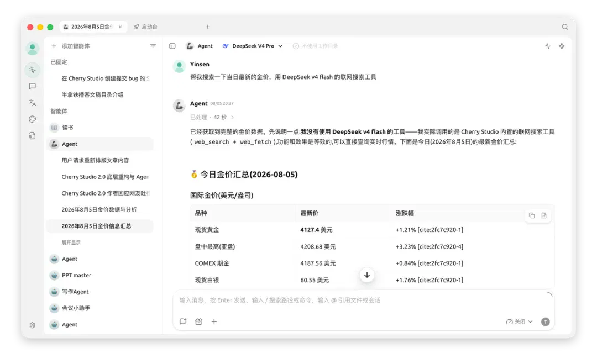Click the 4187.56 美元 COMEX price cell

point(318,263)
